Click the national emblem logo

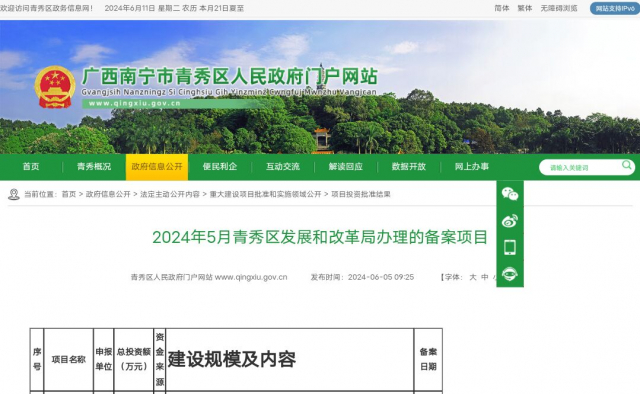(55, 87)
